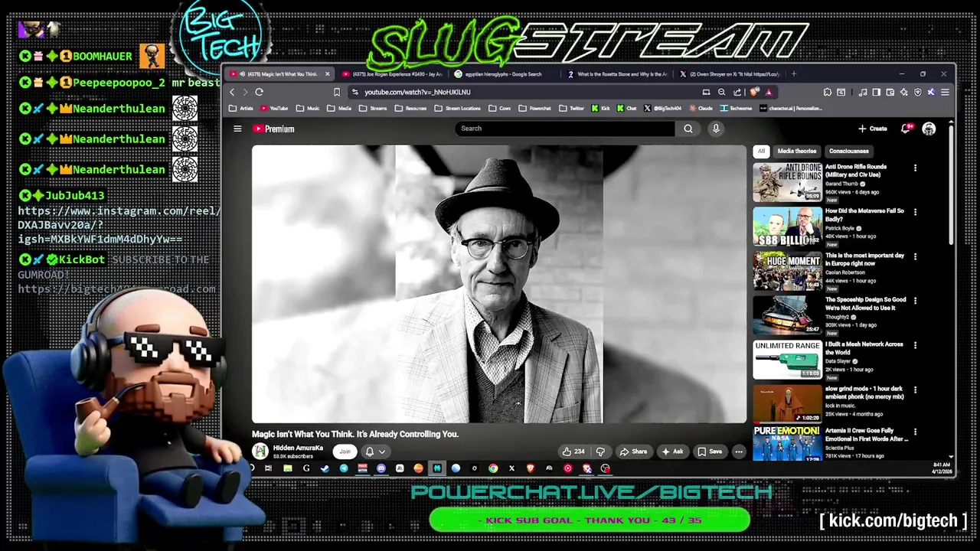This screenshot has height=551, width=980.
Task: Switch to What Is the Rosetta Stone tab
Action: [x=617, y=74]
